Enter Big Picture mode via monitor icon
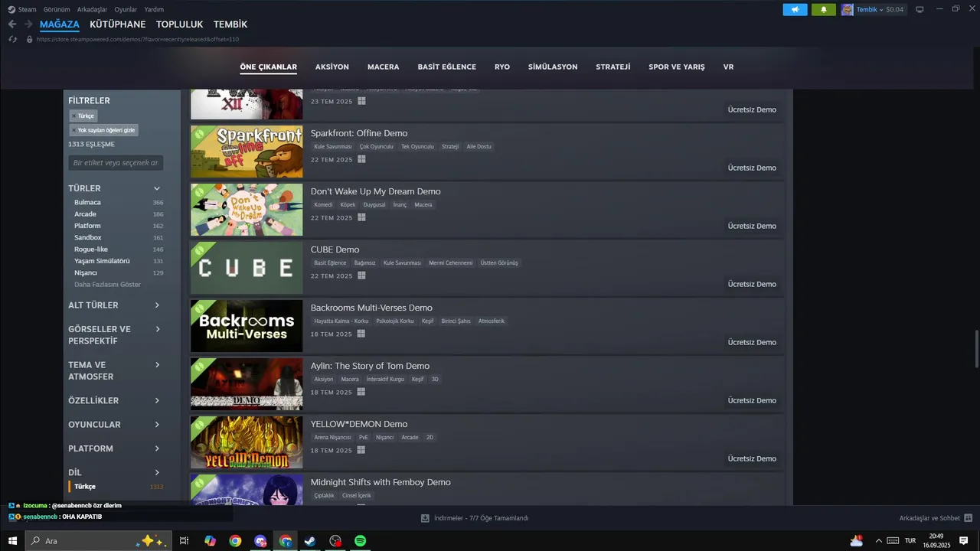980x551 pixels. pyautogui.click(x=920, y=9)
